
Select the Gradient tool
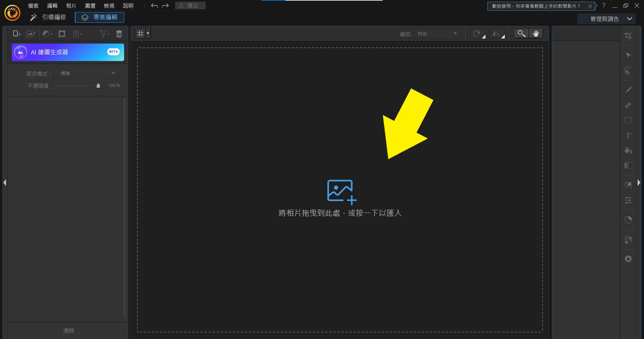coord(628,166)
